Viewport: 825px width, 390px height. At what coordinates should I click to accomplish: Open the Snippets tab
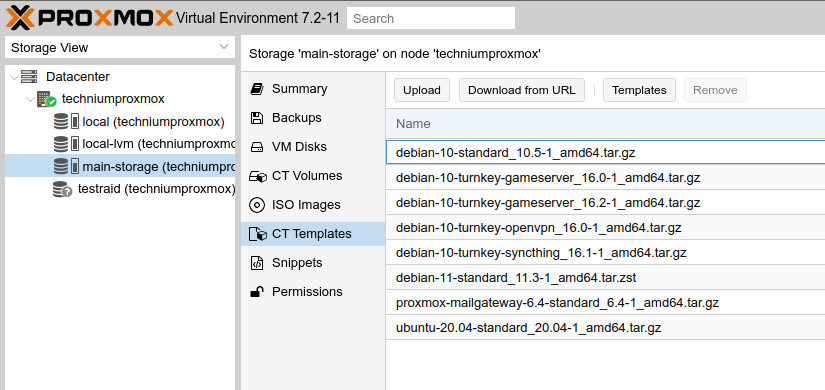pos(313,263)
